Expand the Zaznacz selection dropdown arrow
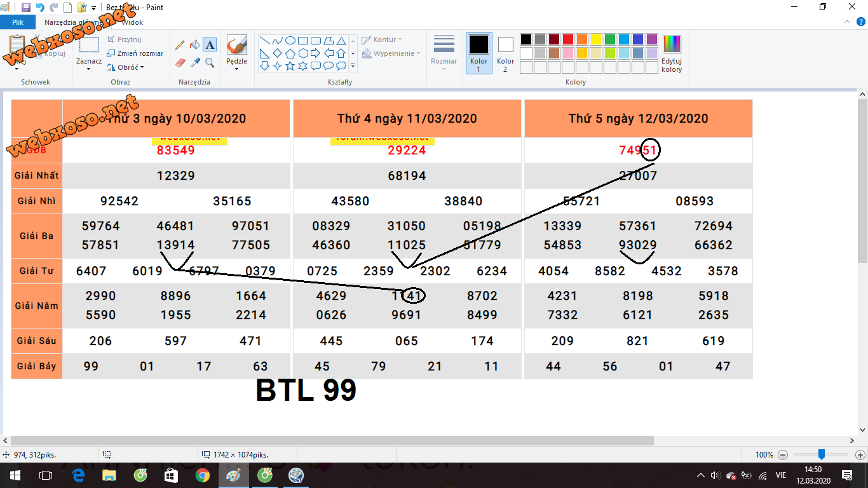The height and width of the screenshot is (488, 868). 88,69
